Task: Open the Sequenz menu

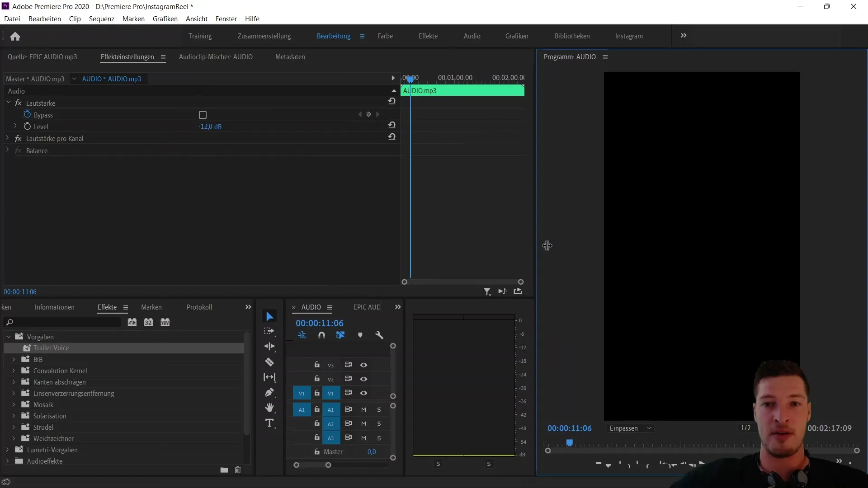Action: coord(102,19)
